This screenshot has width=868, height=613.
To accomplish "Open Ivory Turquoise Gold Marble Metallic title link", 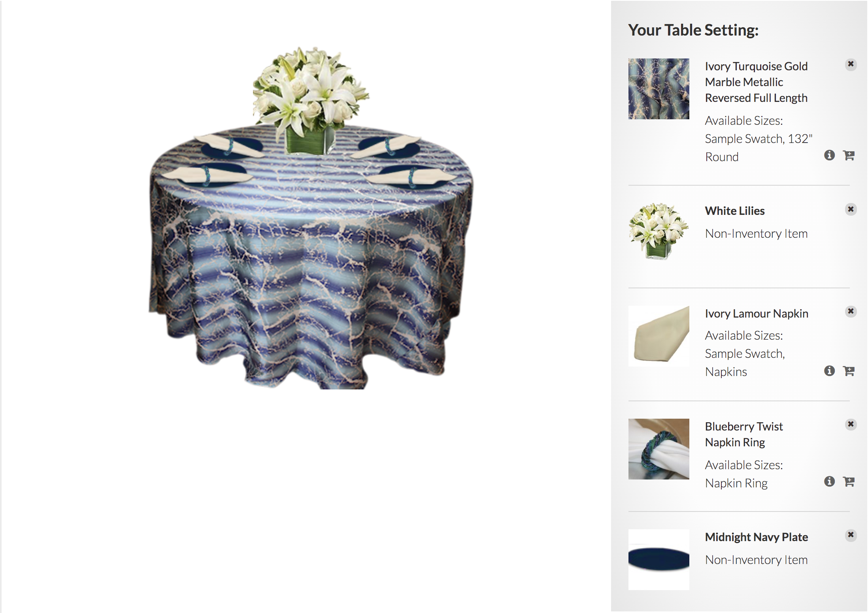I will tap(756, 82).
